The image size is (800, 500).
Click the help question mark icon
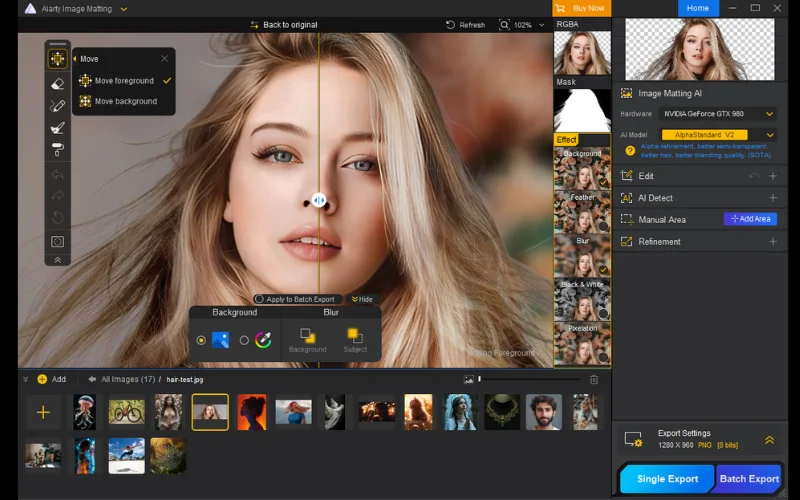tap(630, 151)
